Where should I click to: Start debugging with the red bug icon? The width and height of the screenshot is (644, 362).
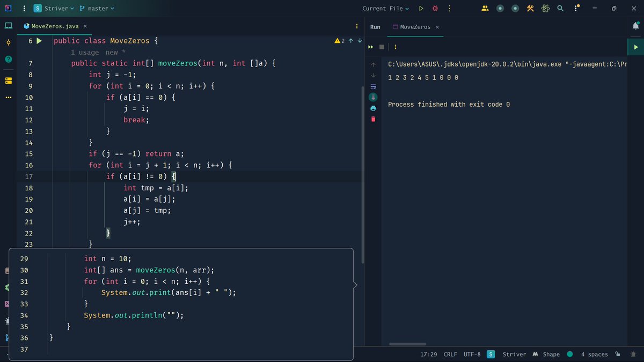435,9
